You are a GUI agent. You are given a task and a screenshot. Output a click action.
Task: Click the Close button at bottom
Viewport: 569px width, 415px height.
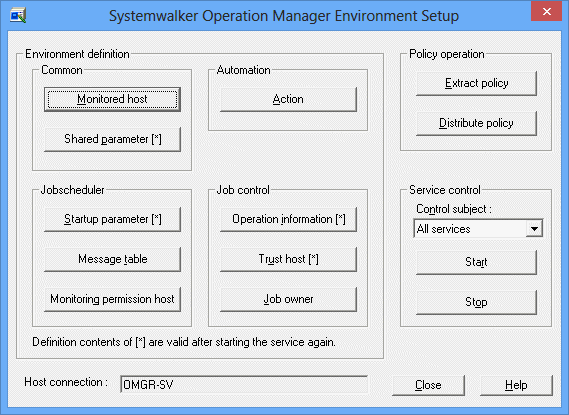click(x=429, y=385)
